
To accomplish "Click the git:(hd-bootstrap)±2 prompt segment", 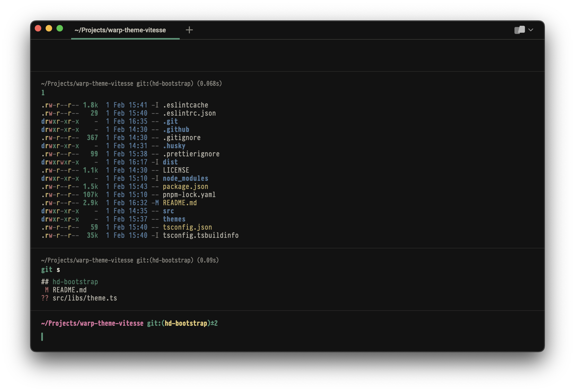I will 182,323.
